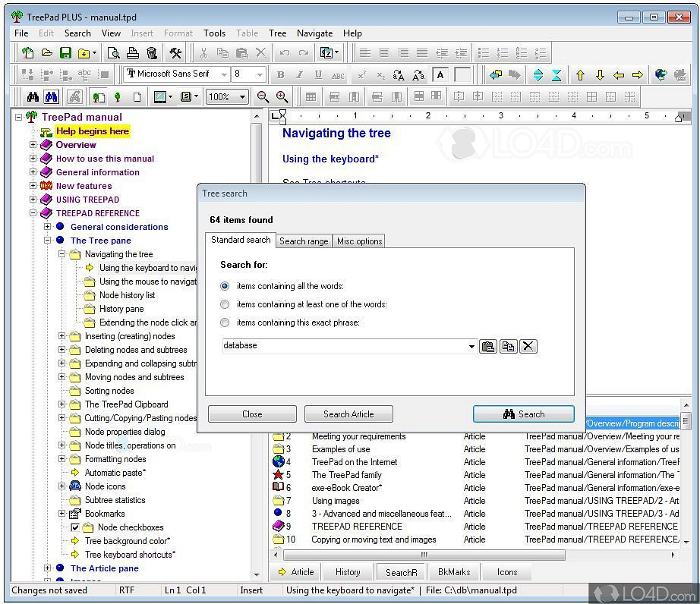The width and height of the screenshot is (700, 604).
Task: Click the zoom out magnifier icon
Action: (x=263, y=97)
